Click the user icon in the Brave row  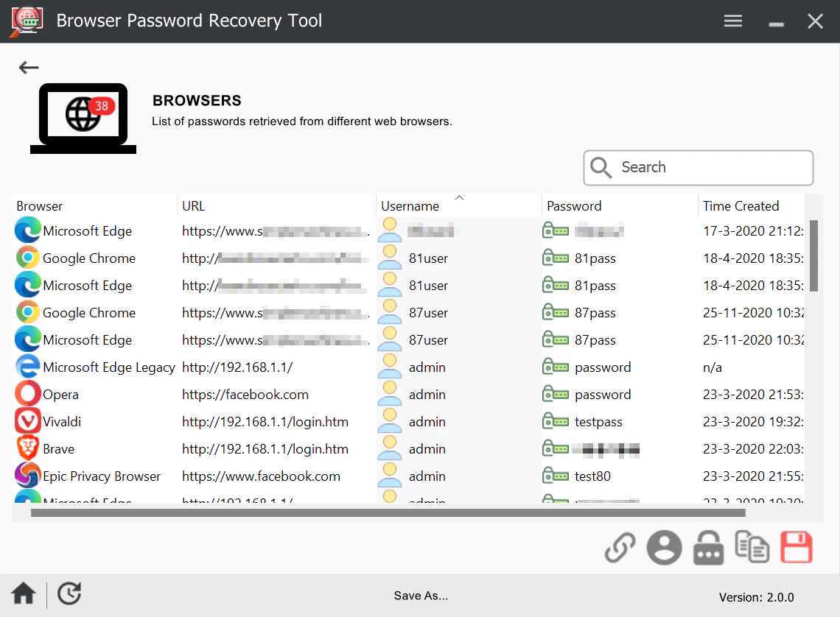pos(390,448)
